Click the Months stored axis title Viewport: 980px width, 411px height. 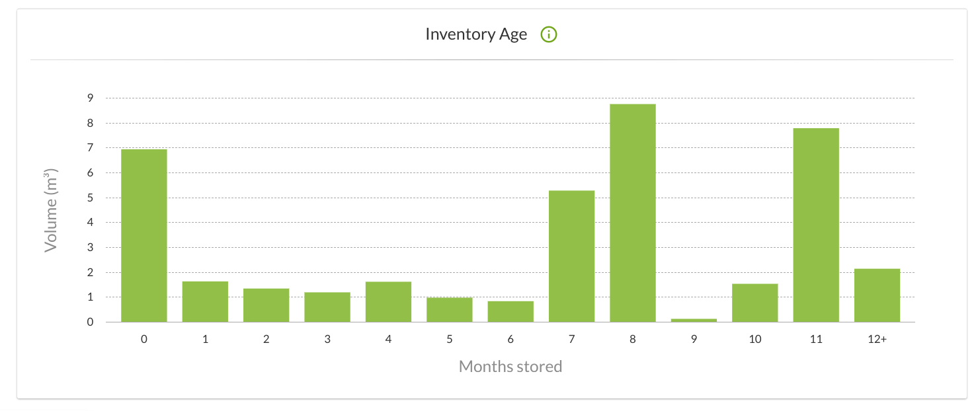(510, 366)
